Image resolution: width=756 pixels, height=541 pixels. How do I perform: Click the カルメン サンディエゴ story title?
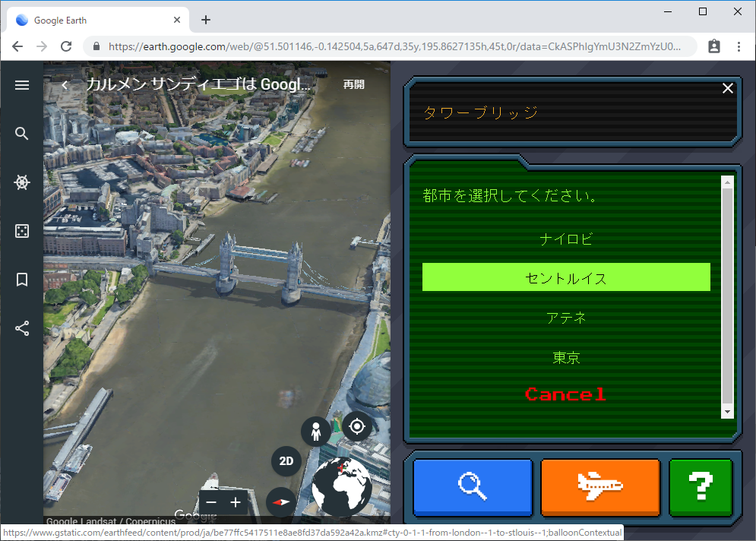(198, 84)
